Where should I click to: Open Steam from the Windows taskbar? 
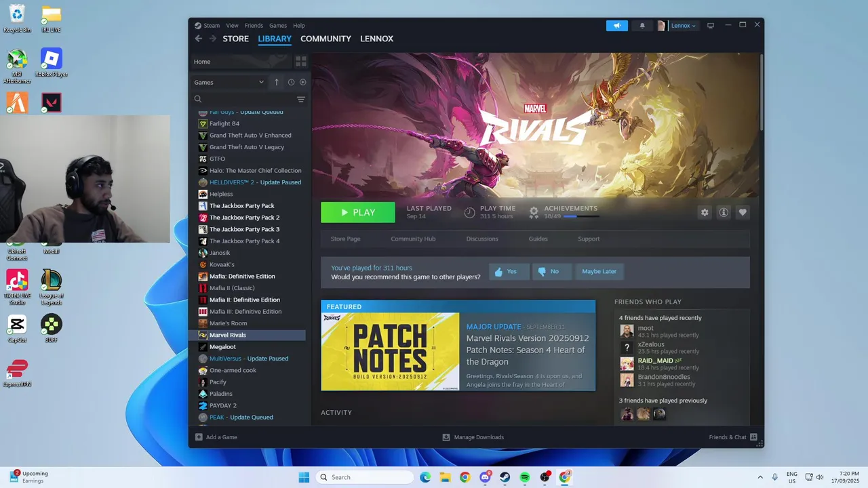pyautogui.click(x=505, y=477)
